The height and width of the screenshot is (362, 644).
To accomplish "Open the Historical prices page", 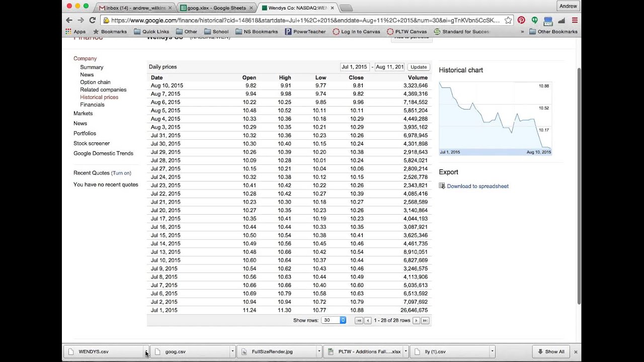I will click(99, 97).
